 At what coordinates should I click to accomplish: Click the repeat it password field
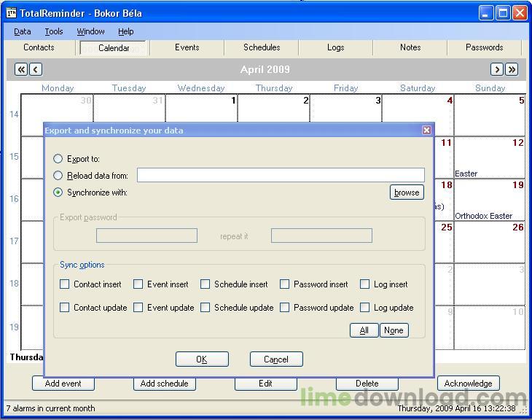[x=321, y=236]
